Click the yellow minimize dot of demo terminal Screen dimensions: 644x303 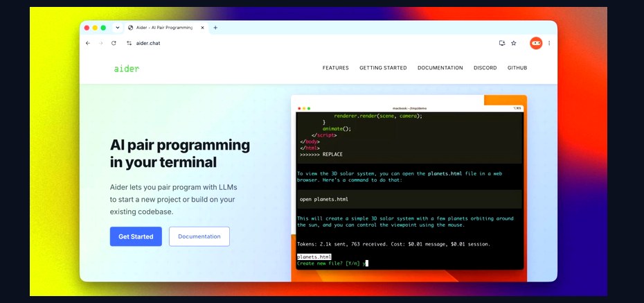304,109
